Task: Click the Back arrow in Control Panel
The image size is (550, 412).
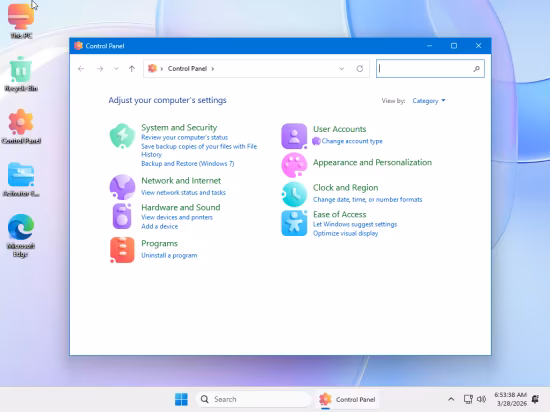Action: [81, 69]
